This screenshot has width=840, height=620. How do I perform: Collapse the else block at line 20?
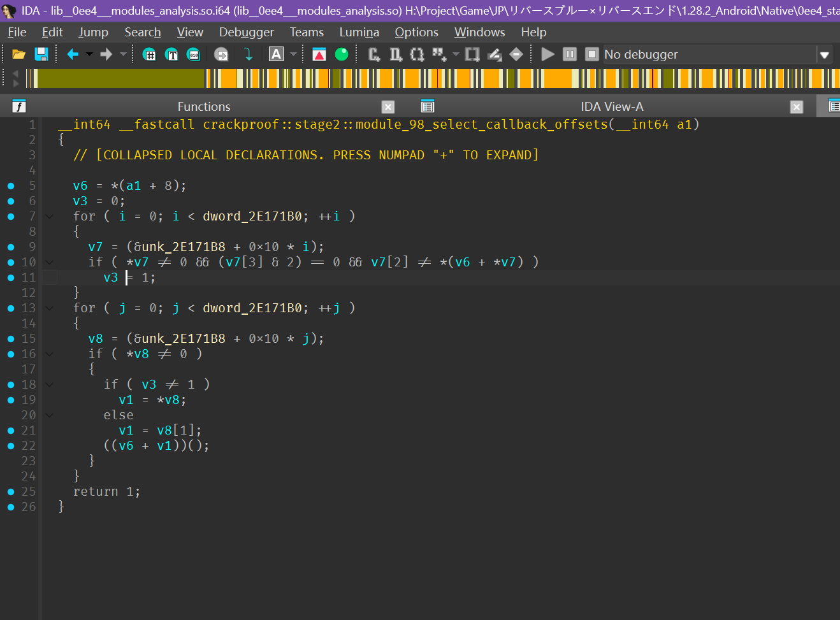click(x=49, y=415)
